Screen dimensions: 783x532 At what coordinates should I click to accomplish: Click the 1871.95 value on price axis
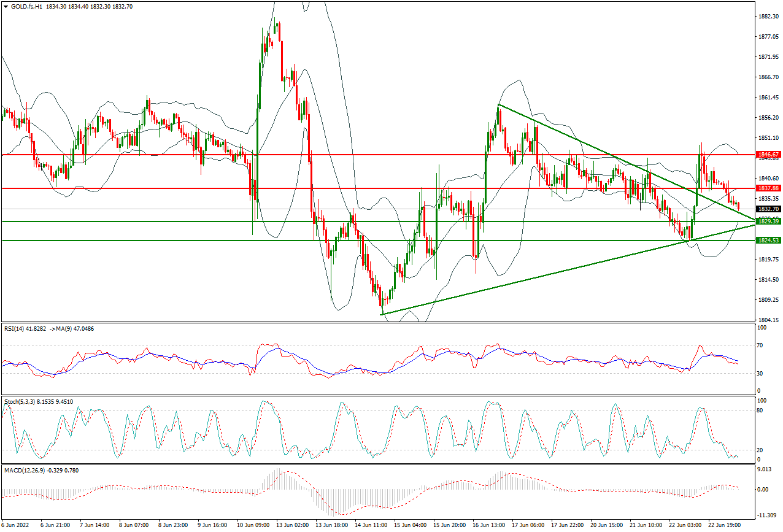point(768,57)
